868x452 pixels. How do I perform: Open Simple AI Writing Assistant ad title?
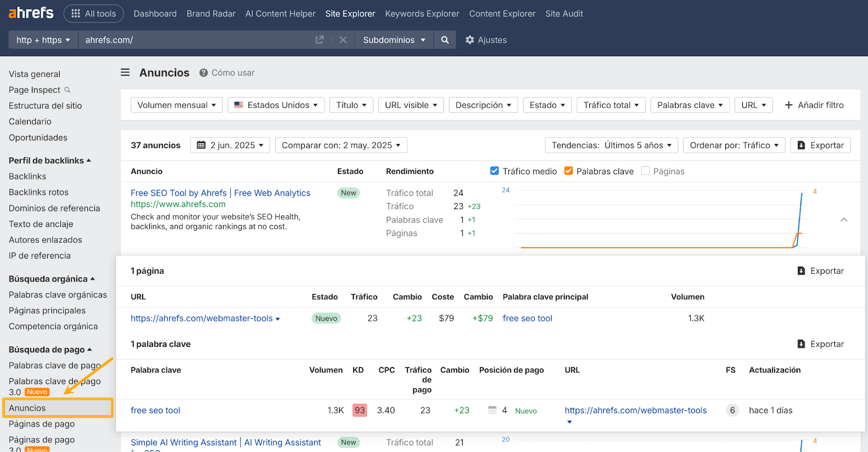click(226, 442)
